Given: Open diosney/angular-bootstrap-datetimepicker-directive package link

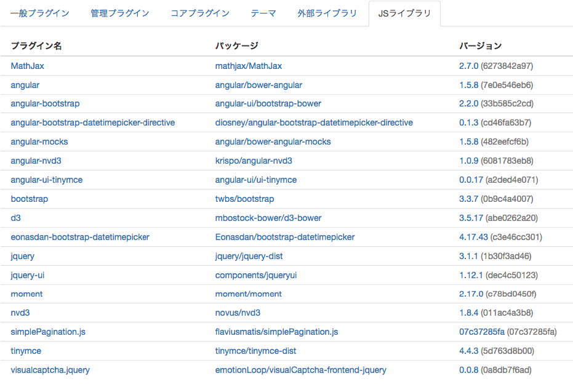Looking at the screenshot, I should (314, 122).
